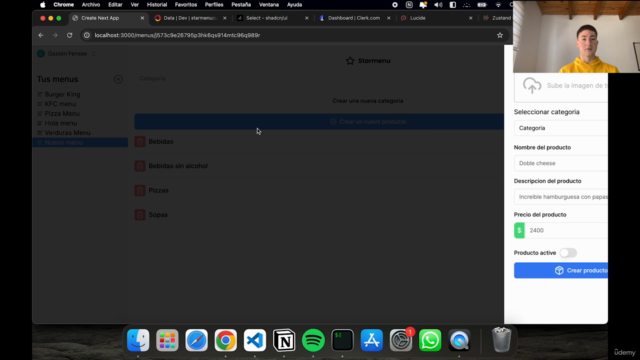Screen dimensions: 640x360
Task: Open Launchpad from the dock
Action: 167,340
